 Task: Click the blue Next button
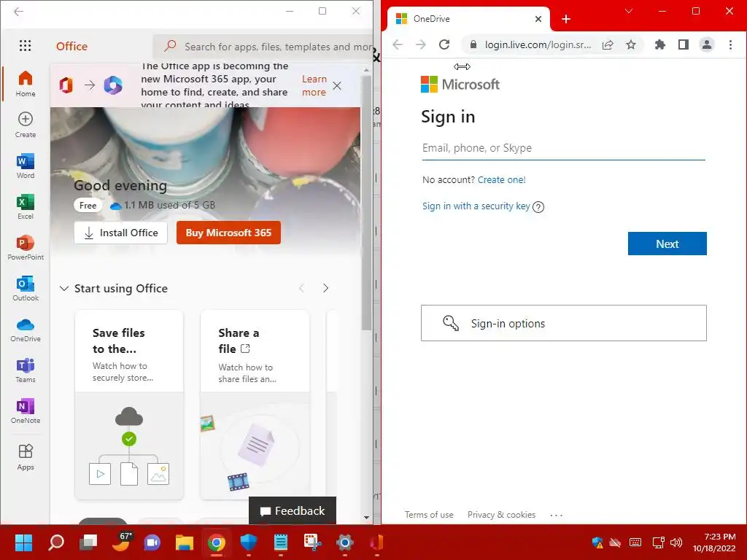667,244
